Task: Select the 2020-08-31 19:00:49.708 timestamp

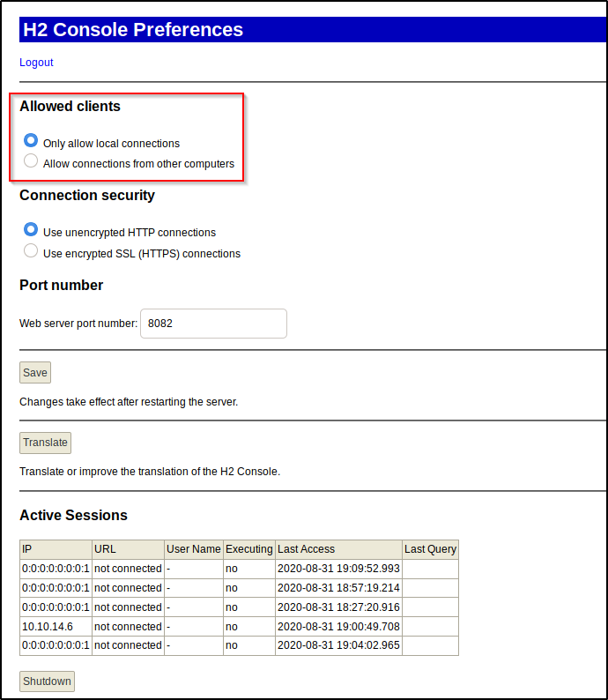Action: point(338,626)
